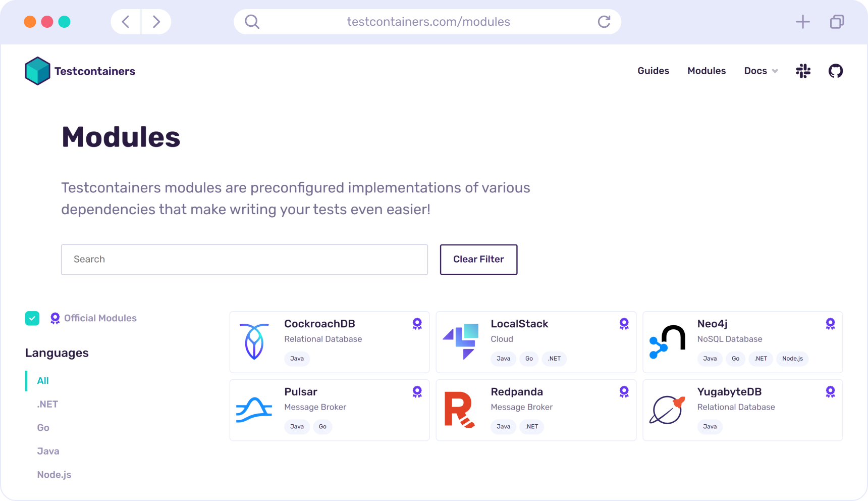The width and height of the screenshot is (868, 501).
Task: Click the address bar search magnifier icon
Action: (252, 22)
